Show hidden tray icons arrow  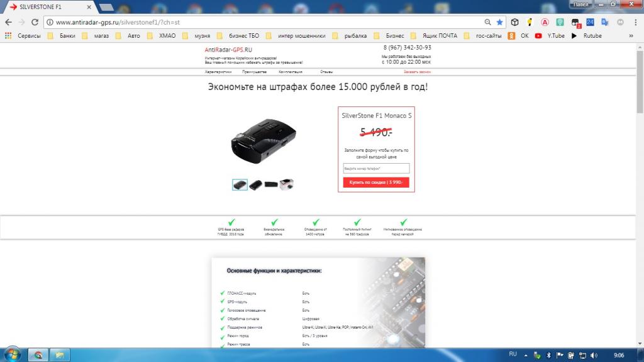[x=526, y=355]
